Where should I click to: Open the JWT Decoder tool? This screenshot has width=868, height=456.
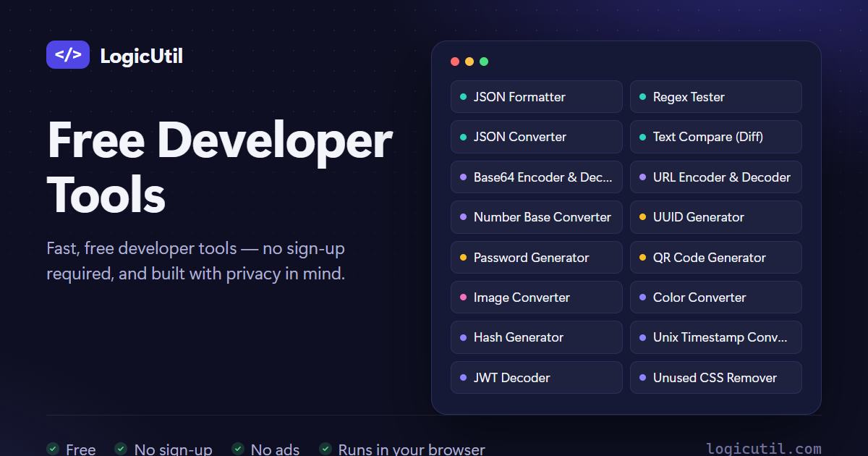[537, 378]
